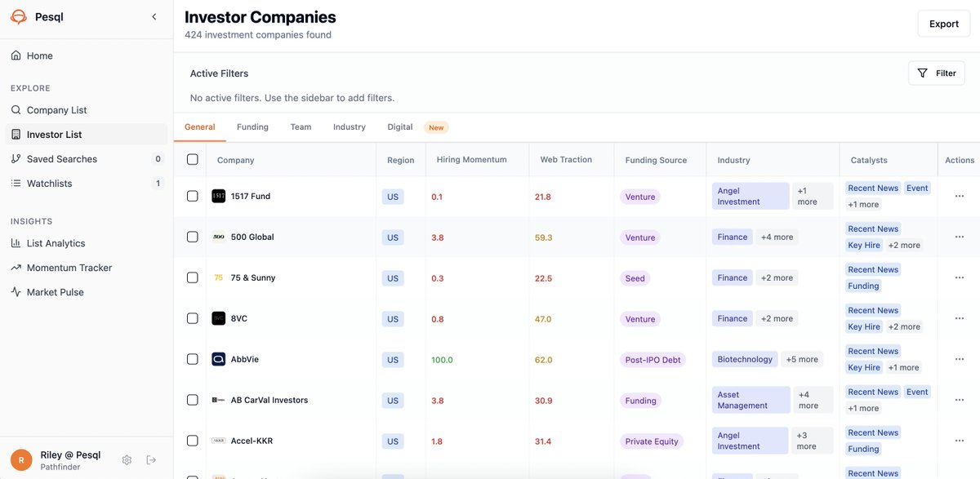Check the AB CarVal Investors checkbox
This screenshot has width=980, height=479.
(x=193, y=400)
